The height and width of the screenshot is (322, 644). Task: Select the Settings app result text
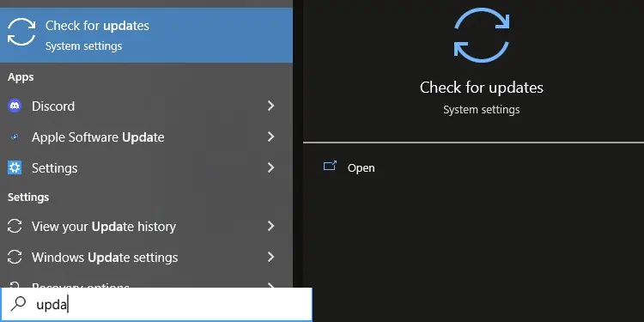pos(55,168)
